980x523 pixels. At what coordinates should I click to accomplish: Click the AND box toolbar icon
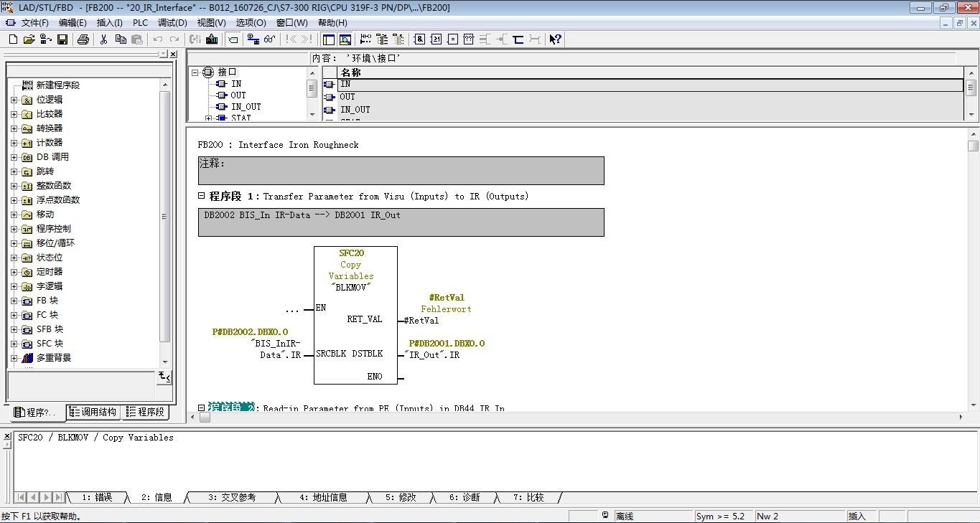pos(420,39)
